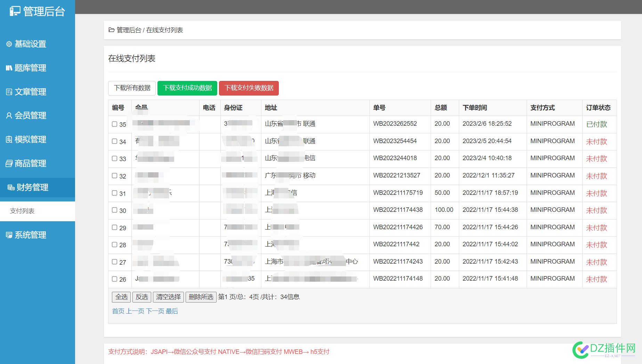
Task: Click time 2023/2/6 18:25:52
Action: pos(487,124)
